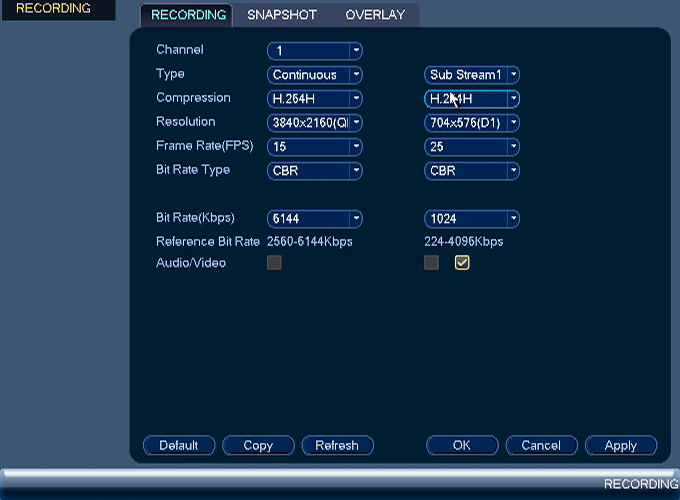Open sub stream H.264H compression dropdown
This screenshot has height=500, width=680.
click(472, 99)
